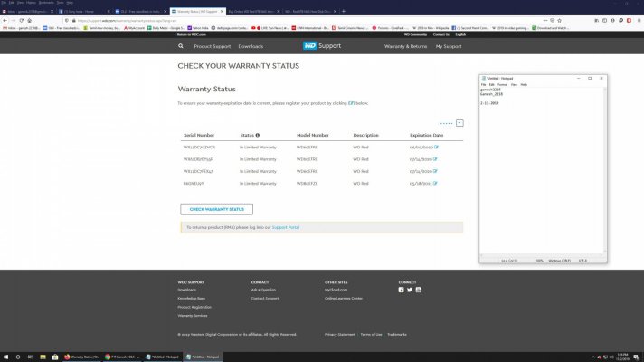Open Notepad's View menu
Viewport: 644px width, 362px height.
coord(514,85)
